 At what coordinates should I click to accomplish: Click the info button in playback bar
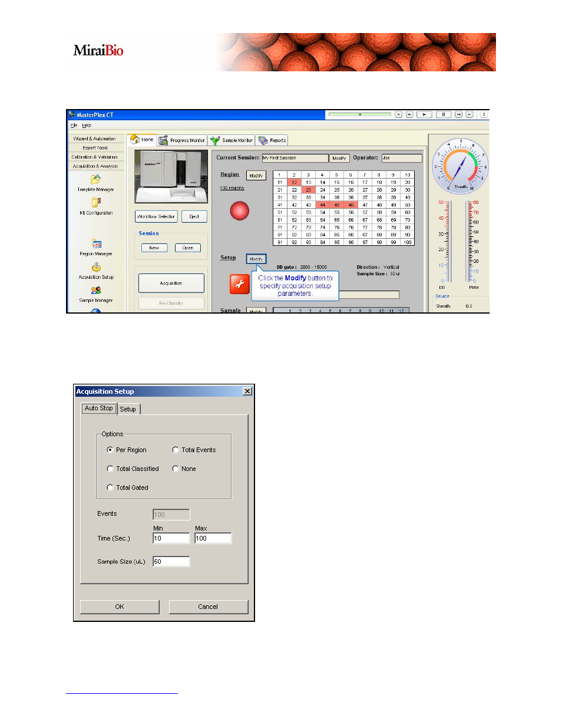click(484, 114)
